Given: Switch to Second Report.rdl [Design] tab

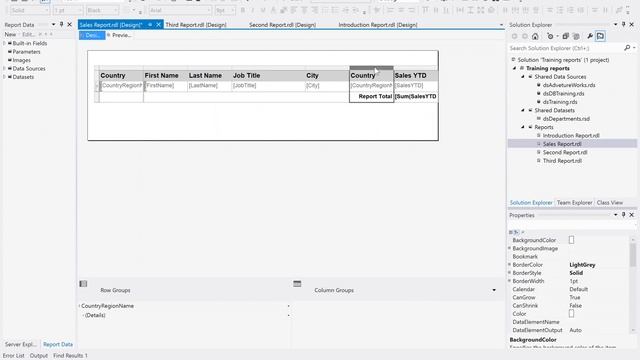Looking at the screenshot, I should (x=282, y=25).
